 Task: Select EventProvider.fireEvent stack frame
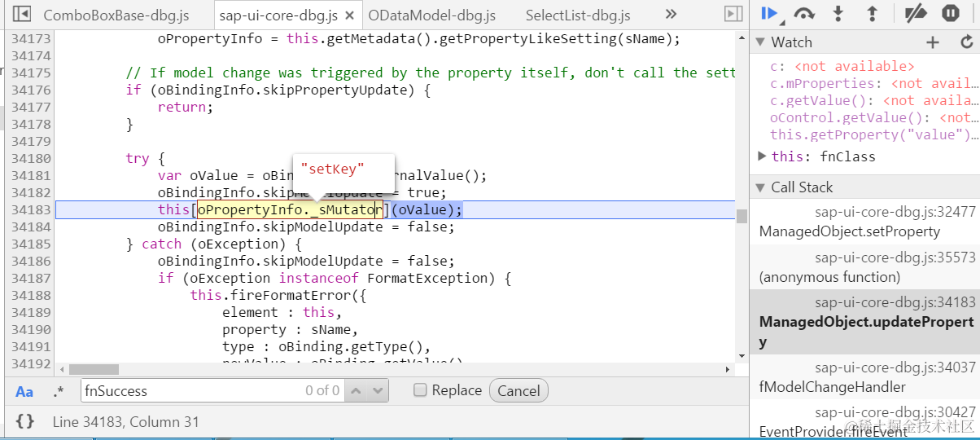[x=864, y=422]
